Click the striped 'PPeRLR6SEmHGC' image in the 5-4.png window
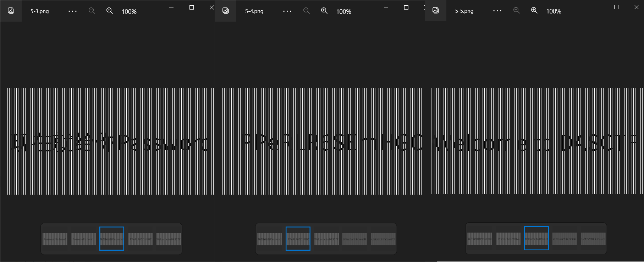Image resolution: width=644 pixels, height=262 pixels. pyautogui.click(x=322, y=141)
